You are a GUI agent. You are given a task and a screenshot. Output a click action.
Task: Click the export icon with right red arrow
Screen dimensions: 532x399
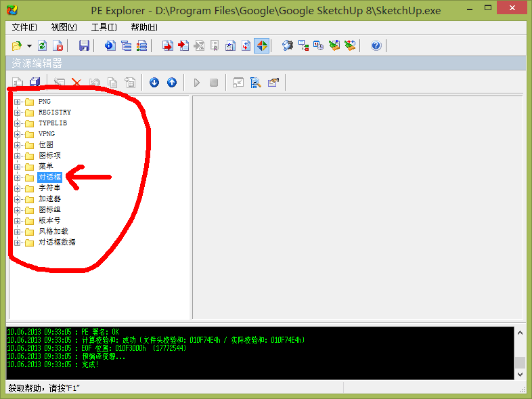tap(168, 45)
